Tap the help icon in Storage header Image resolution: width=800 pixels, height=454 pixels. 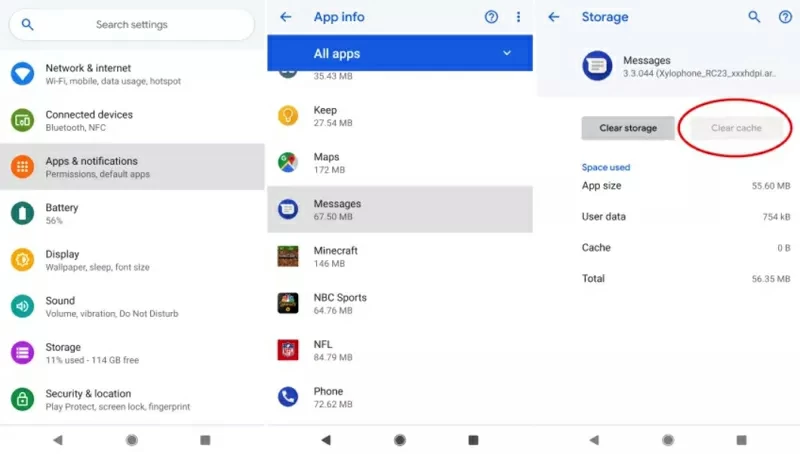pyautogui.click(x=785, y=17)
